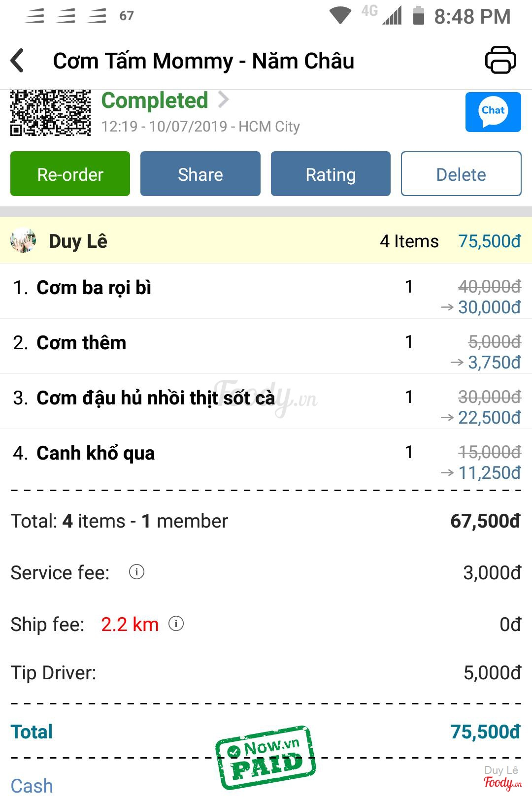The image size is (532, 798).
Task: Tap the back arrow icon
Action: pos(18,61)
